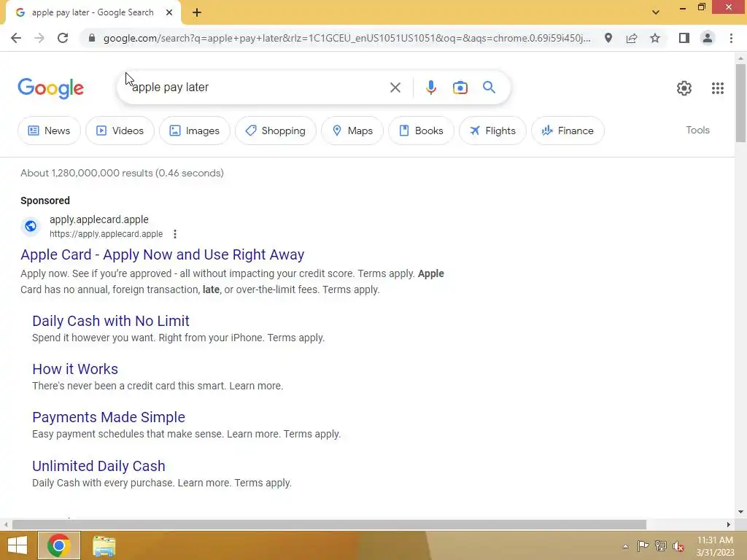Reload the current page
The height and width of the screenshot is (560, 747).
(x=63, y=38)
